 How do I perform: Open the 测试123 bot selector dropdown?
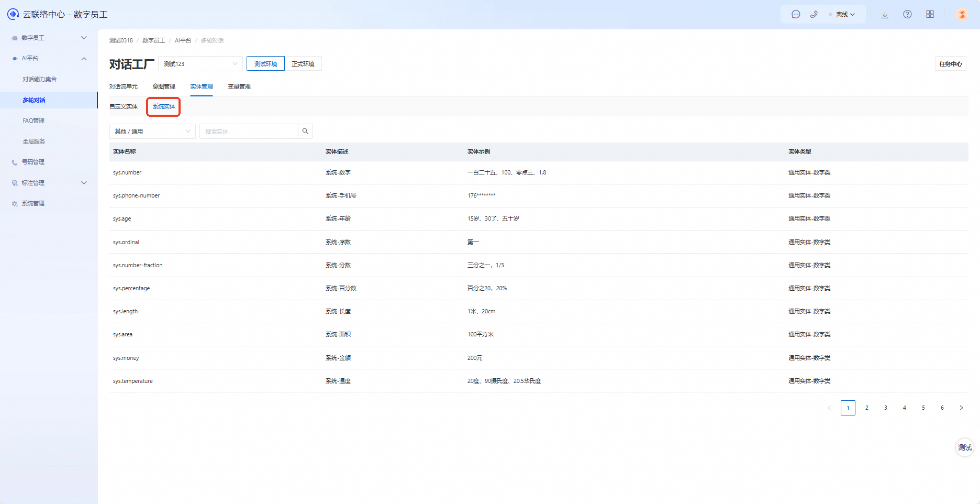coord(201,64)
